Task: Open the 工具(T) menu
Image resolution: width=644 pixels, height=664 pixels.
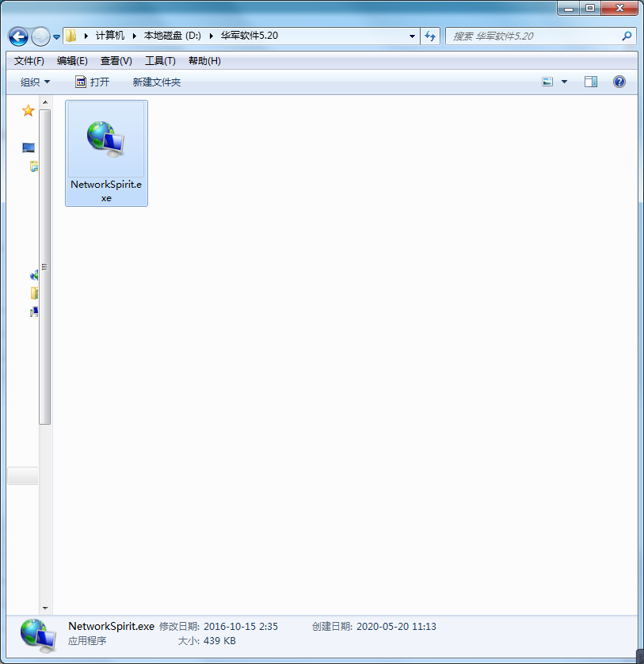Action: point(160,61)
